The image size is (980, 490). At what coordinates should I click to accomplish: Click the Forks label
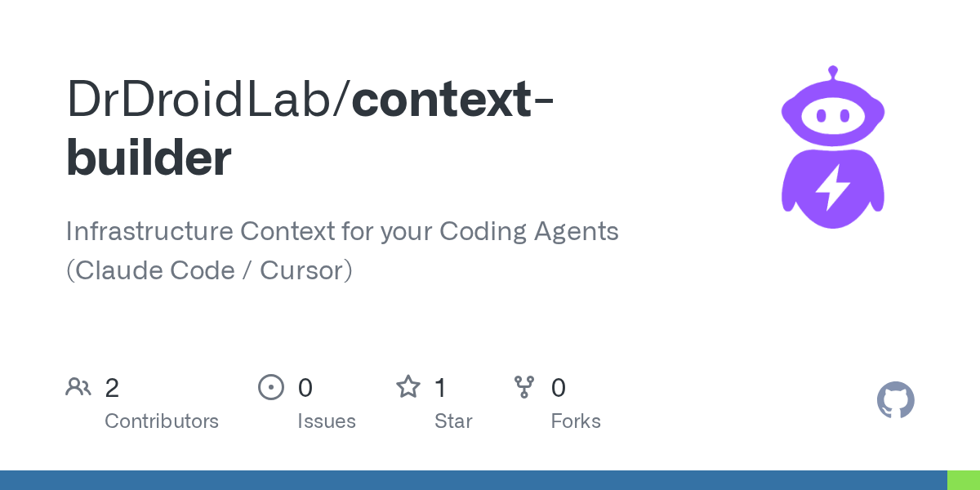click(576, 421)
